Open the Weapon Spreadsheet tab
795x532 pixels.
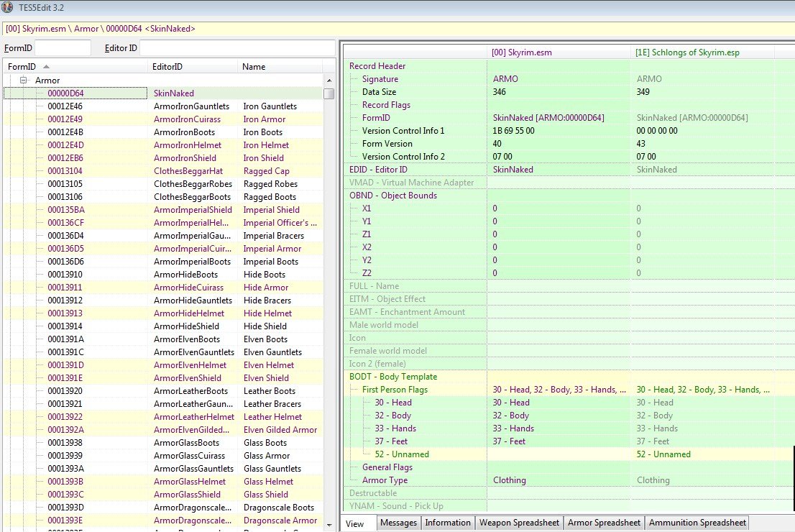click(x=519, y=523)
